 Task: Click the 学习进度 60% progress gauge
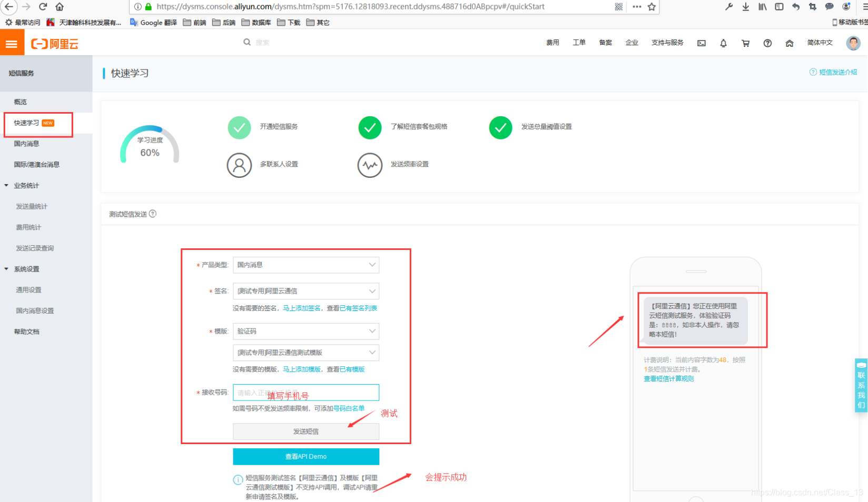[x=150, y=145]
